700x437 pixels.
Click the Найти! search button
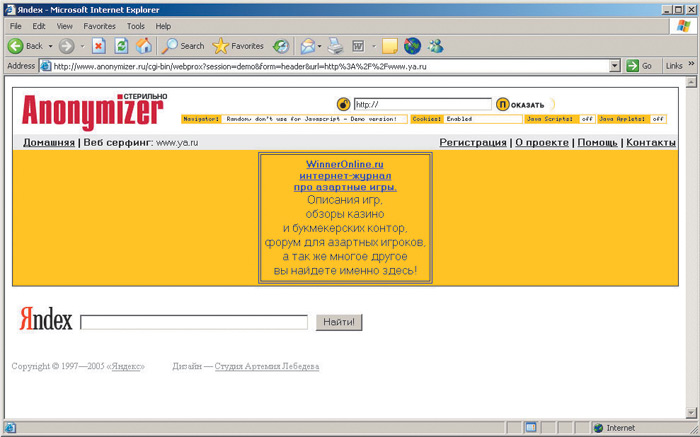(339, 322)
